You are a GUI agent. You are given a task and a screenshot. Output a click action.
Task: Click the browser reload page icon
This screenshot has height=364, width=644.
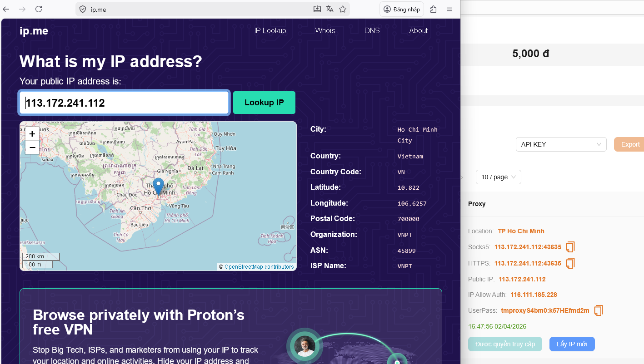tap(39, 9)
